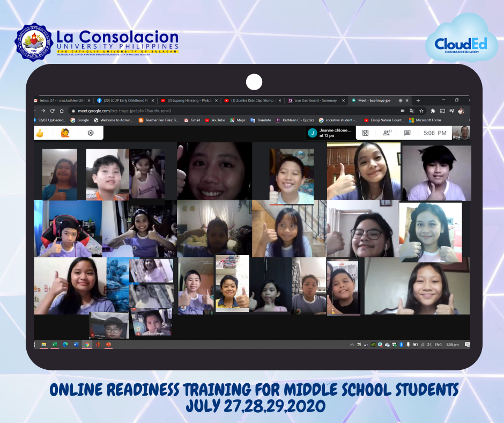Open the Welcome to Admin bookmark
The width and height of the screenshot is (504, 423).
113,120
